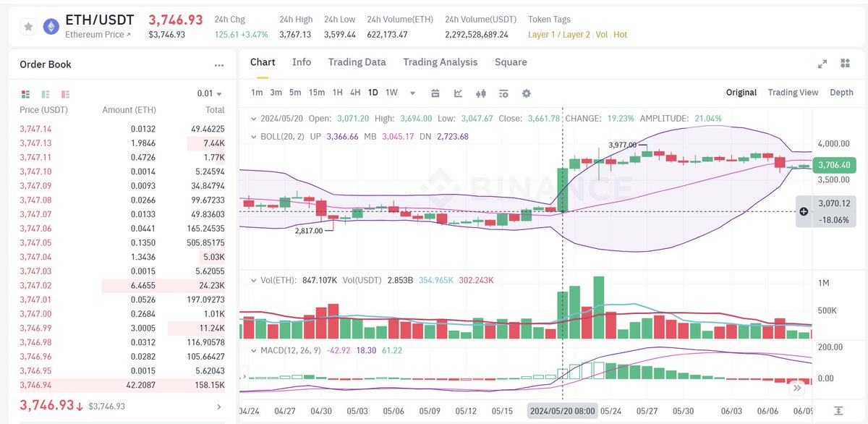Set chart interval to 15m
Screen dimensions: 868x424
pos(317,93)
